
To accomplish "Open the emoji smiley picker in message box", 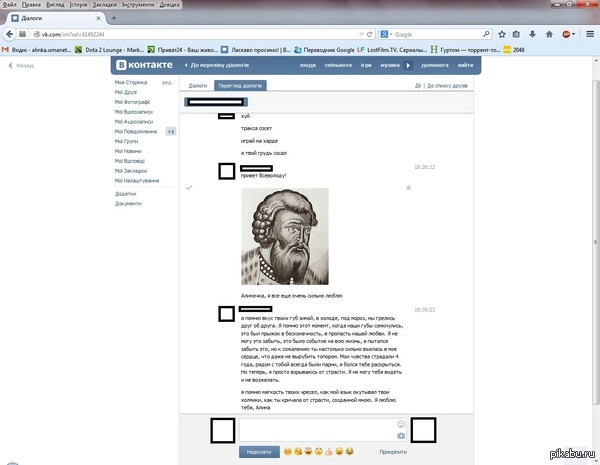I will (401, 424).
